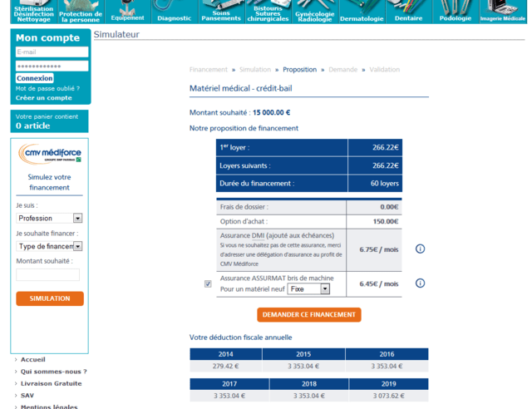This screenshot has height=409, width=532.
Task: Go to Gynécologie Radiologie menu
Action: point(314,12)
